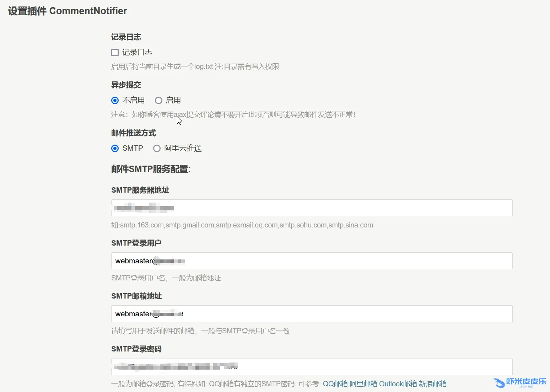
Task: Open the QQ邮箱 reference link
Action: (x=335, y=384)
